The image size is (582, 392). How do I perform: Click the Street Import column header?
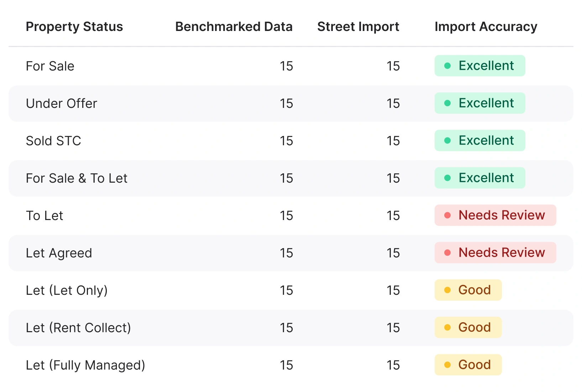tap(358, 27)
